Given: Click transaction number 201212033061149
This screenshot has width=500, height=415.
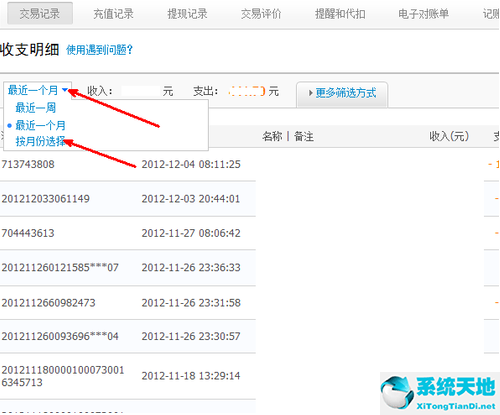Looking at the screenshot, I should (x=45, y=199).
